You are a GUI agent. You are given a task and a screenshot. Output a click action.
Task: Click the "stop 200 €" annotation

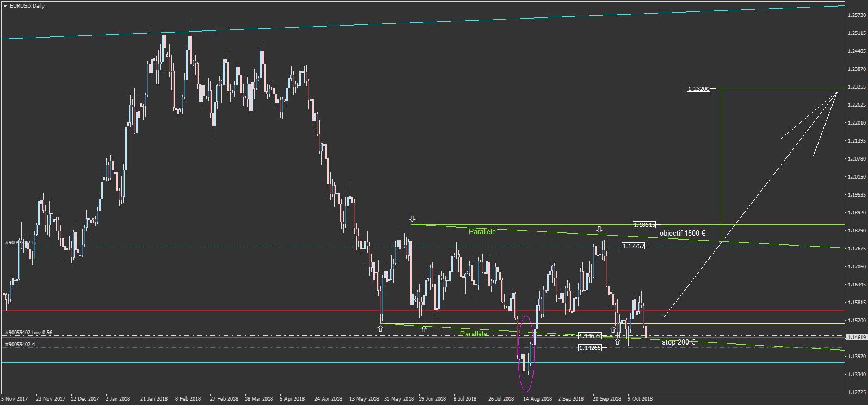(x=678, y=342)
